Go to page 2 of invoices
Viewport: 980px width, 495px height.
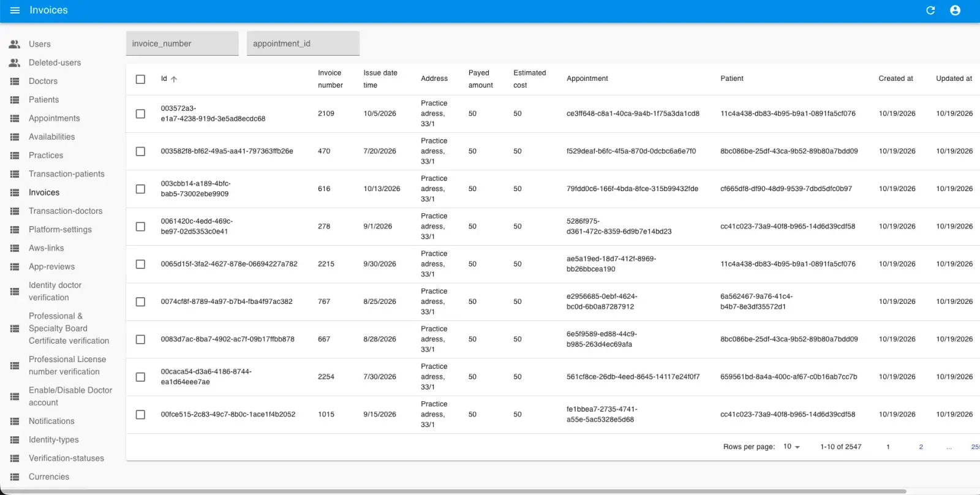921,447
